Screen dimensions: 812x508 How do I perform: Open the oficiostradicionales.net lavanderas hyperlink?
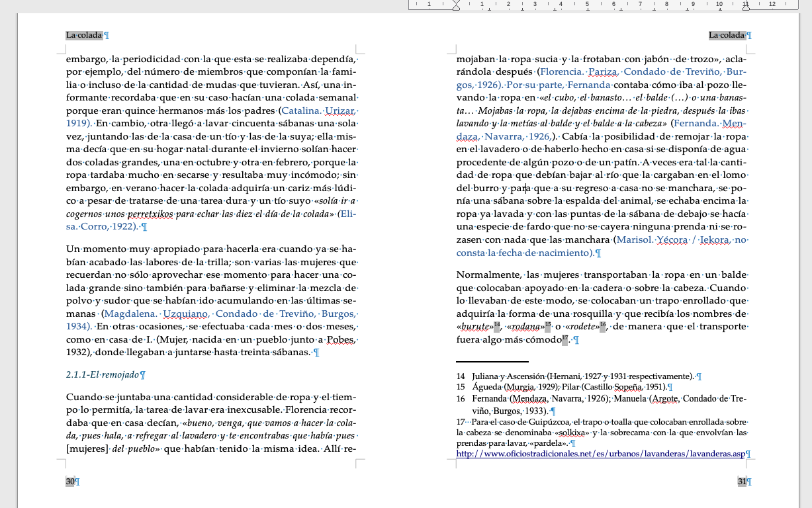click(600, 454)
